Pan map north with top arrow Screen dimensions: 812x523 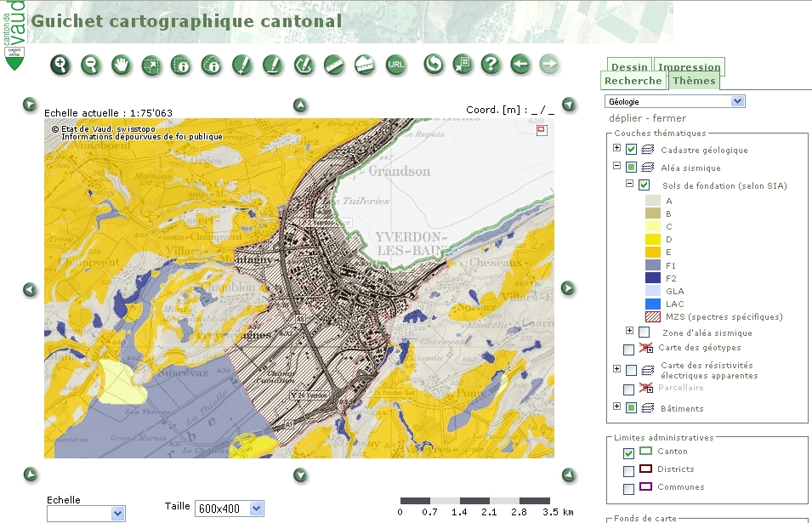300,105
